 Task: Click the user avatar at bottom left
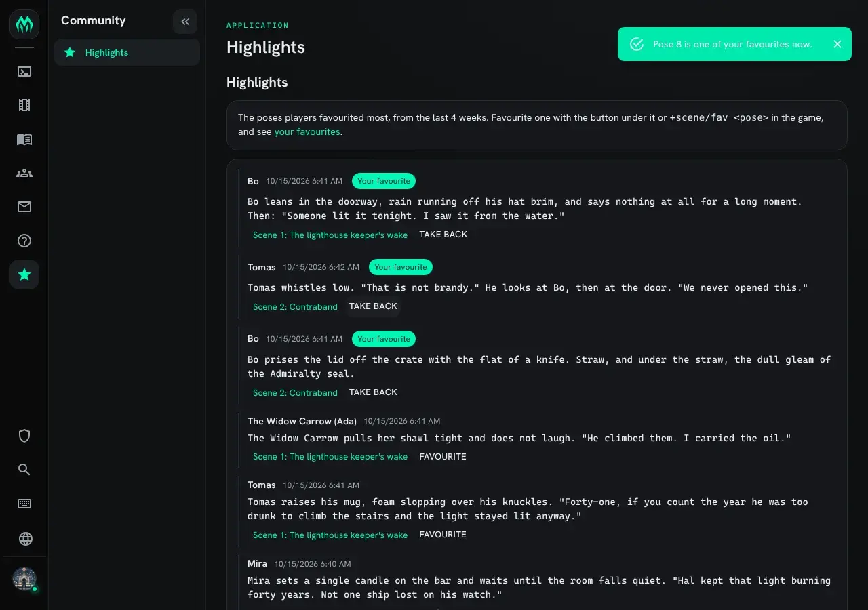[x=24, y=579]
